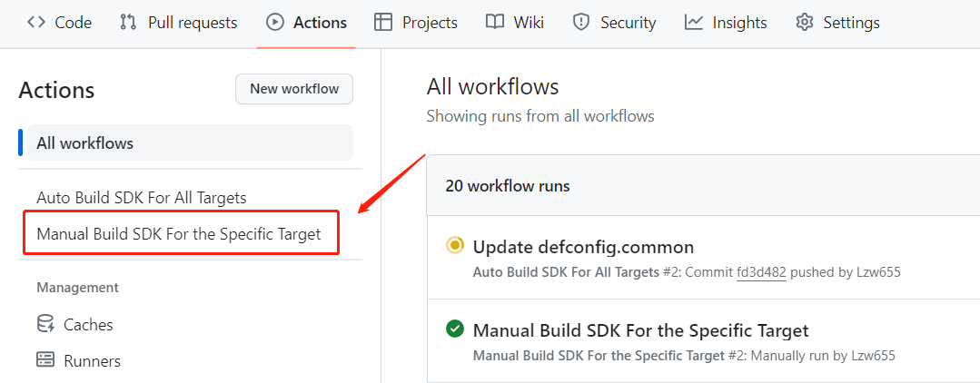The image size is (980, 383).
Task: Click the Settings gear icon
Action: [805, 23]
